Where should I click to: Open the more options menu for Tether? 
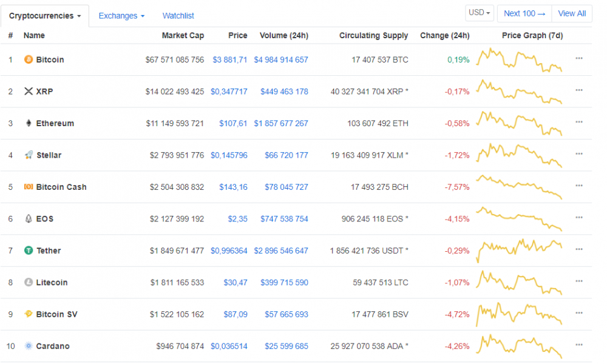[578, 249]
